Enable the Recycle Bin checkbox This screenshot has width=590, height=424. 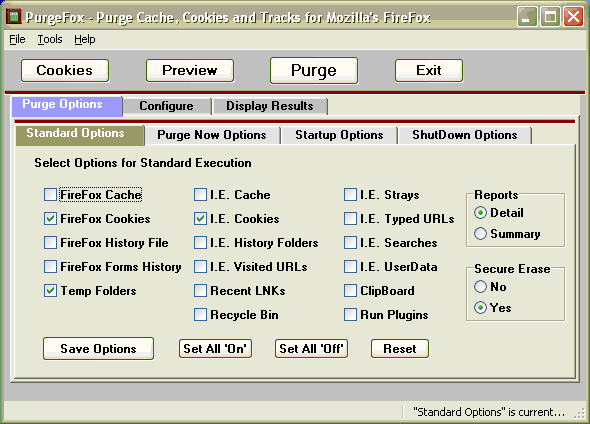tap(201, 315)
